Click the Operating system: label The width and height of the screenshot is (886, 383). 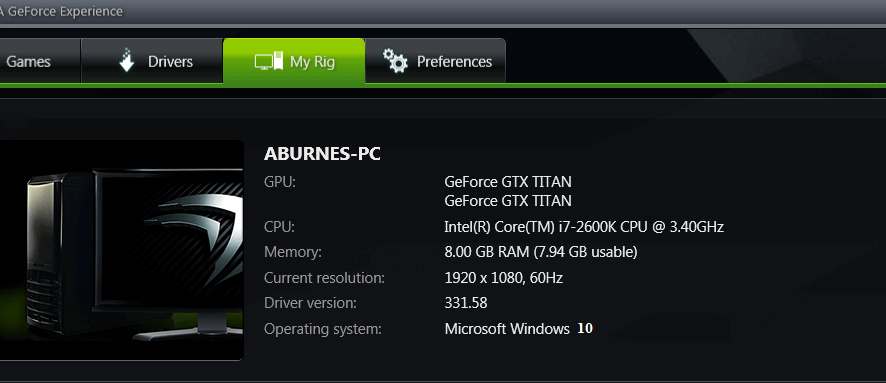point(323,329)
